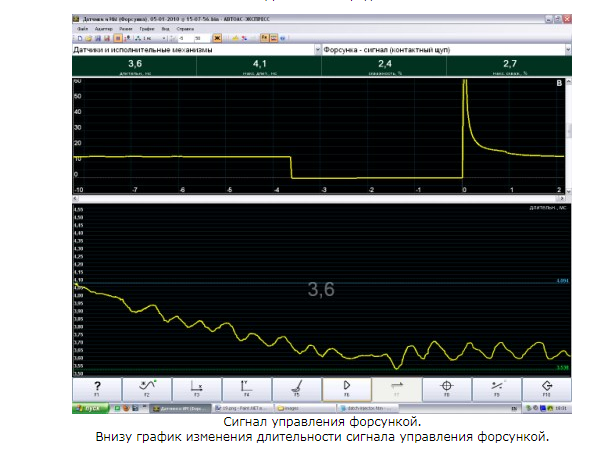This screenshot has height=451, width=604.
Task: Click the yellow triangle toolbar icon
Action: [235, 38]
